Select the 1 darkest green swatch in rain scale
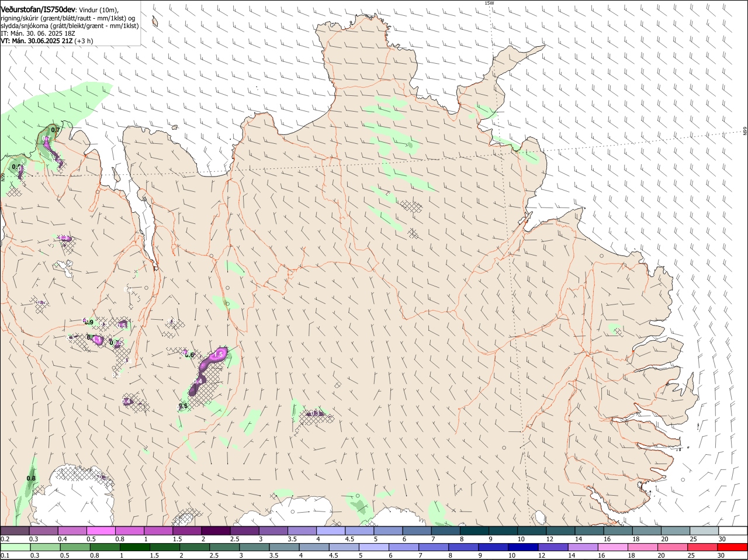This screenshot has width=748, height=560. pos(135,547)
